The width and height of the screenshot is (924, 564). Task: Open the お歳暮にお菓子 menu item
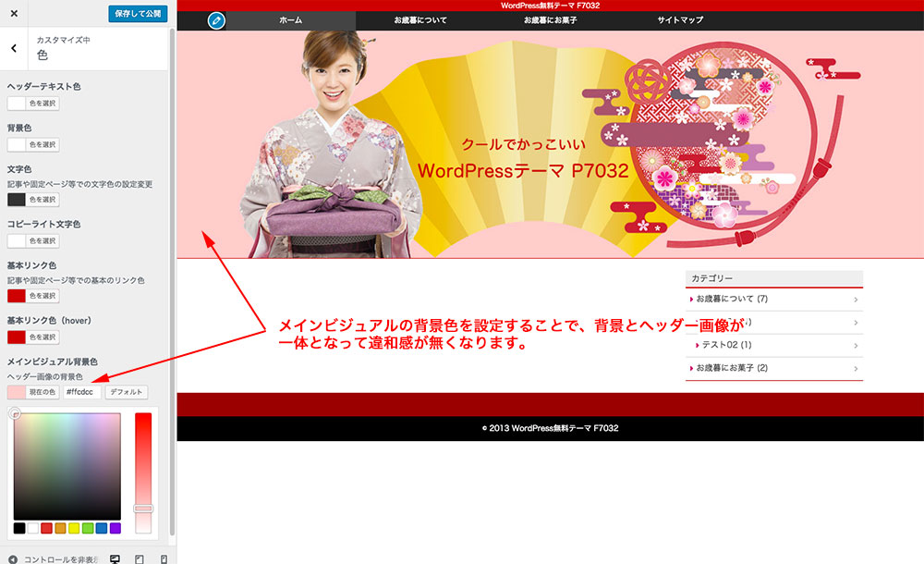[x=550, y=20]
